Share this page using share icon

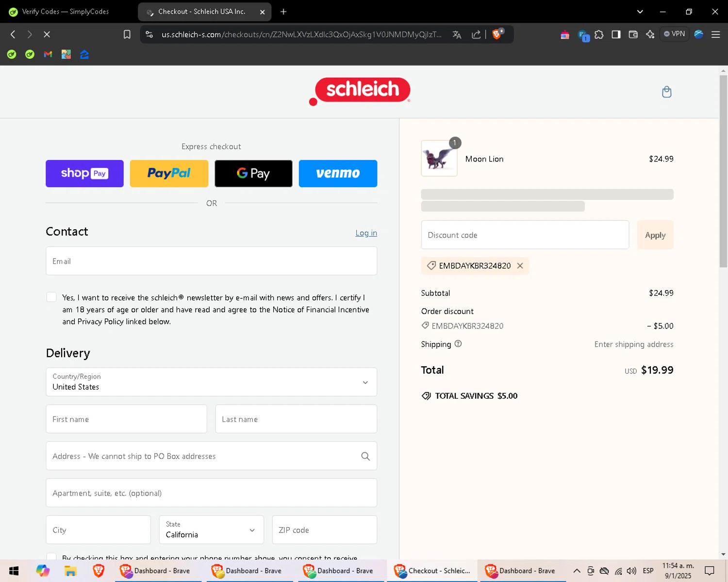click(x=476, y=34)
